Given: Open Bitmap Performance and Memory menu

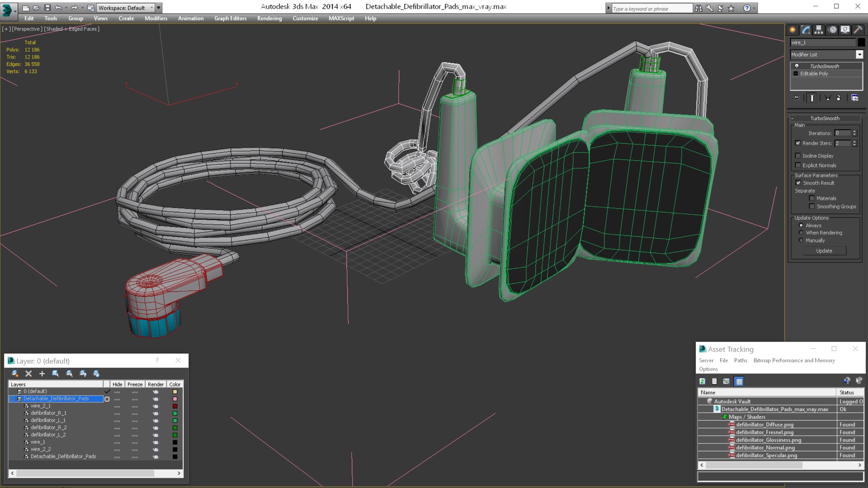Looking at the screenshot, I should (x=794, y=361).
